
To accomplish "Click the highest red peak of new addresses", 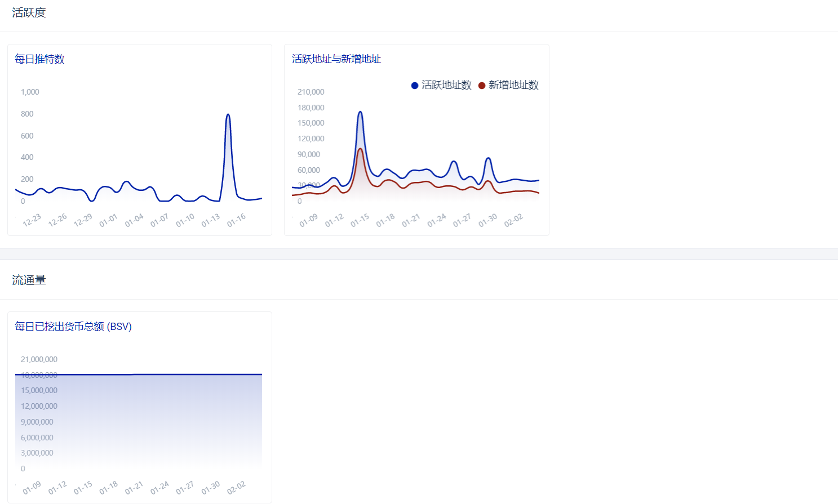I will click(360, 149).
